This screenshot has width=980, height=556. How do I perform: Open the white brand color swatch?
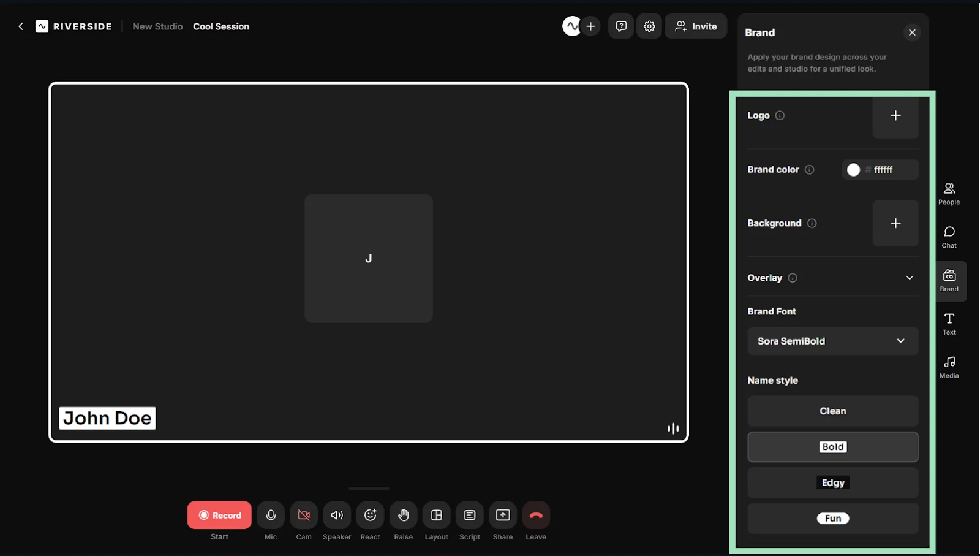853,169
